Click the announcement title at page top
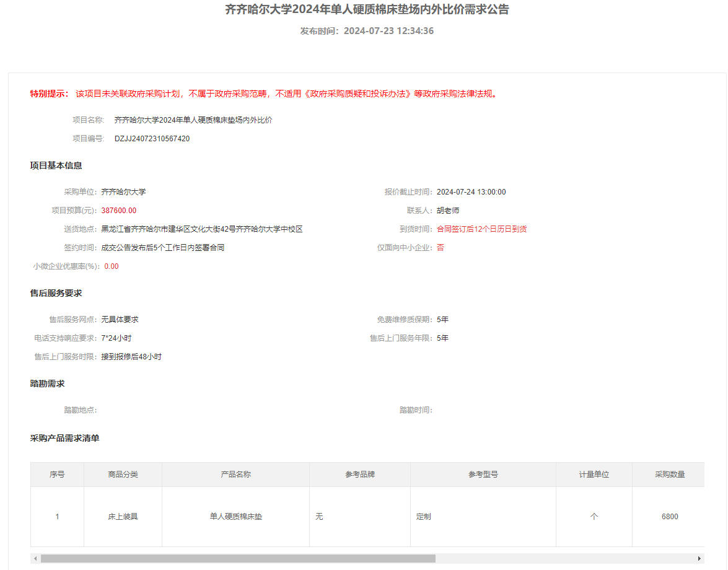 tap(367, 10)
